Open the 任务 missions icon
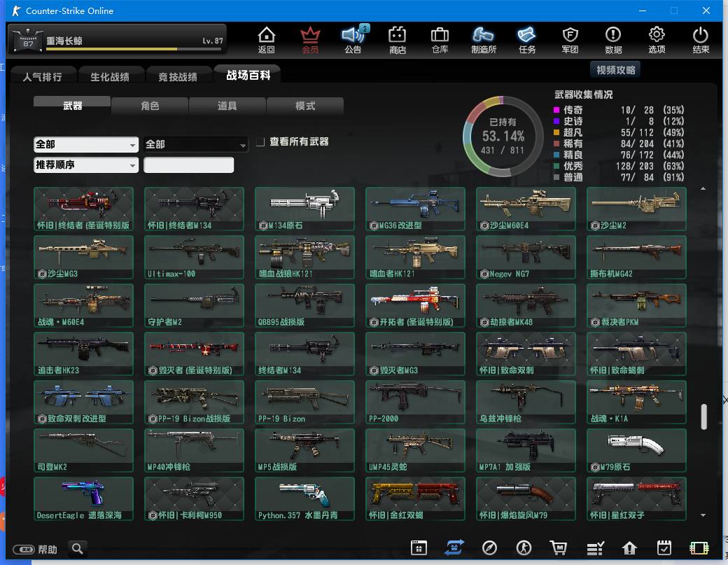This screenshot has height=565, width=728. (x=527, y=40)
